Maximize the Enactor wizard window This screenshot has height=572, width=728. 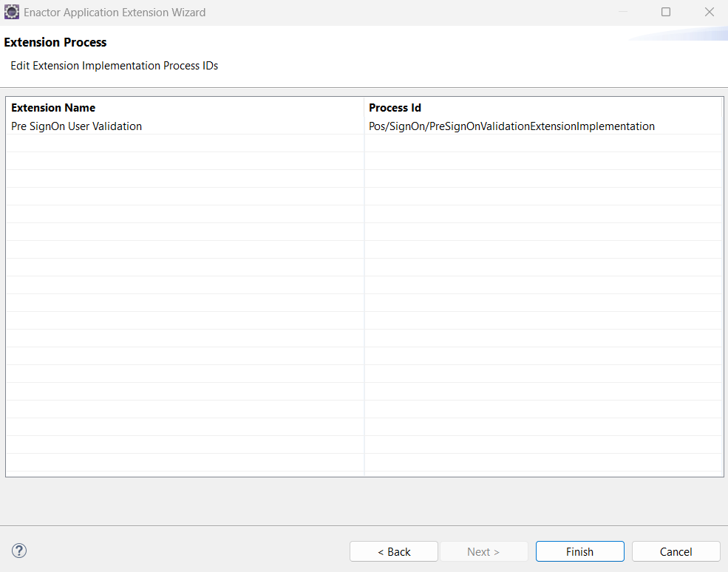click(x=664, y=12)
